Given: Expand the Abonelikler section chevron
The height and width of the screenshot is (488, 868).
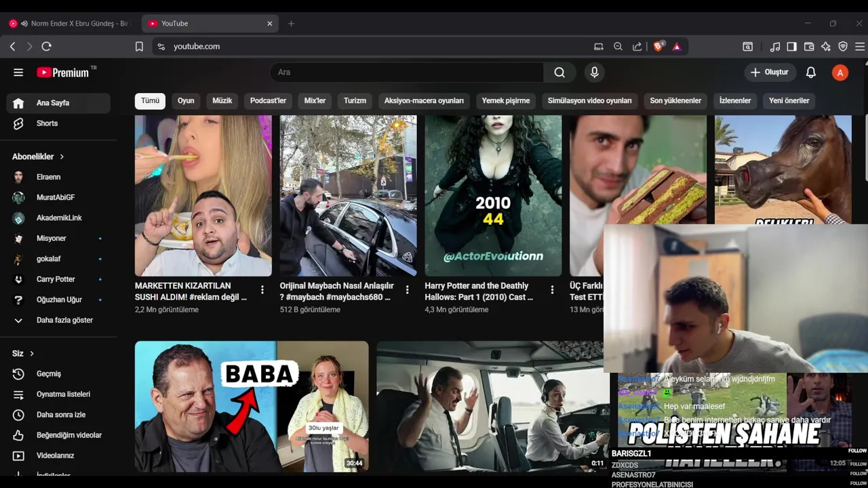Looking at the screenshot, I should [62, 157].
